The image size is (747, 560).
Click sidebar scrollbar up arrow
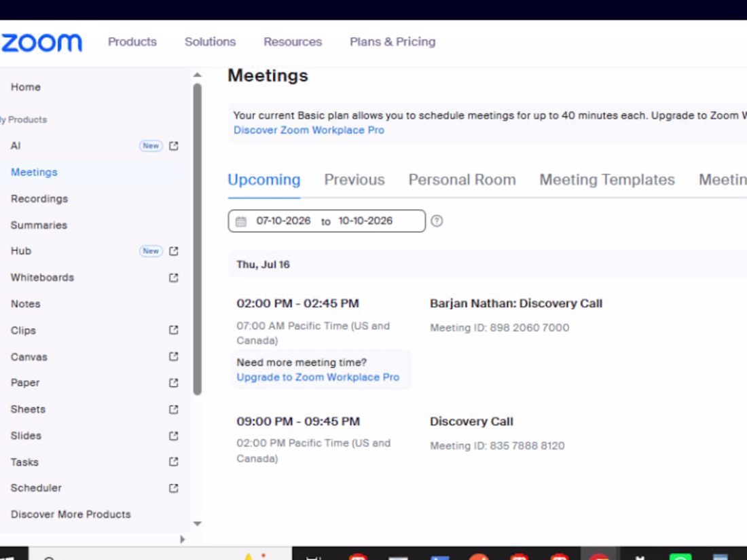pyautogui.click(x=197, y=75)
